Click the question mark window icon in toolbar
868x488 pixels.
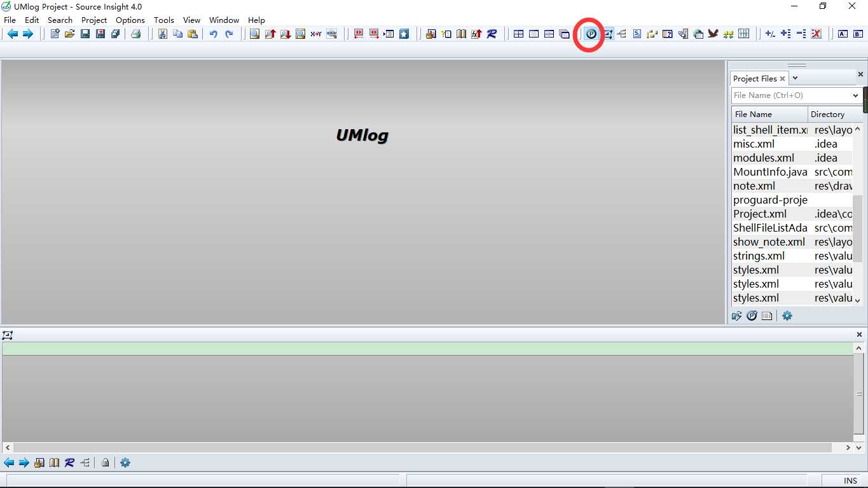(x=668, y=34)
